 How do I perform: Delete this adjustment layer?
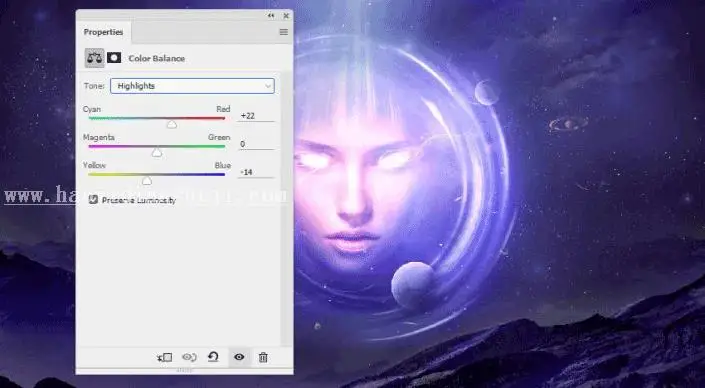click(x=263, y=357)
